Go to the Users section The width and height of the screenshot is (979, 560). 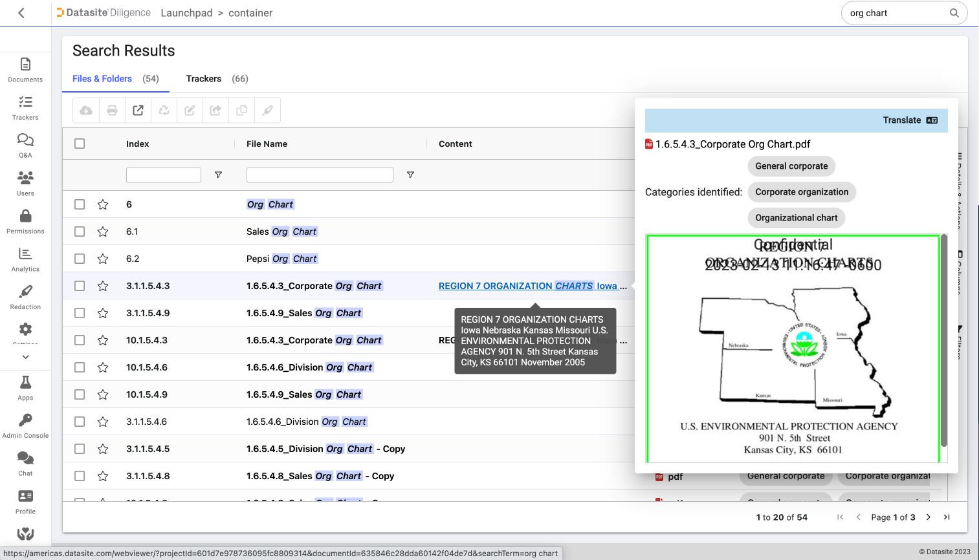25,182
